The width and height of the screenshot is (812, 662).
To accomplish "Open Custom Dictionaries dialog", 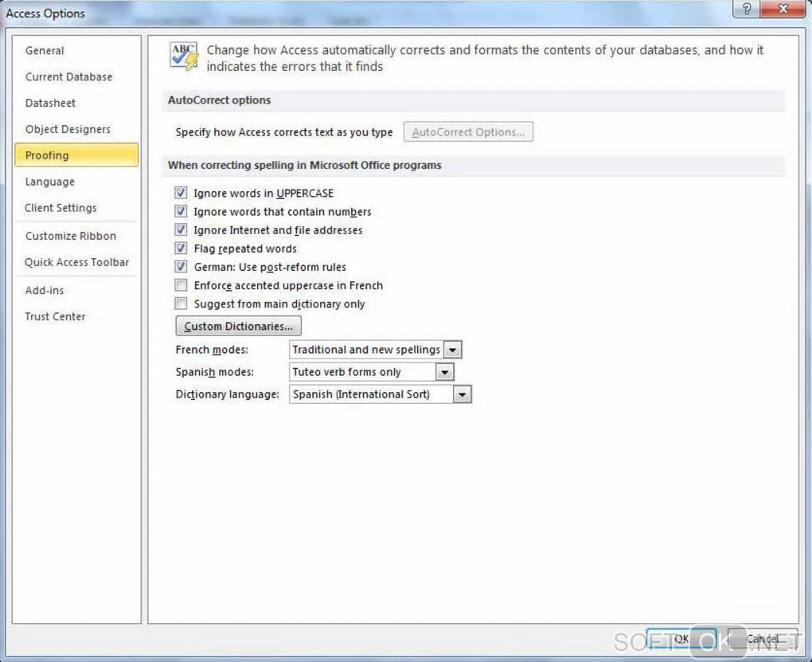I will (238, 326).
